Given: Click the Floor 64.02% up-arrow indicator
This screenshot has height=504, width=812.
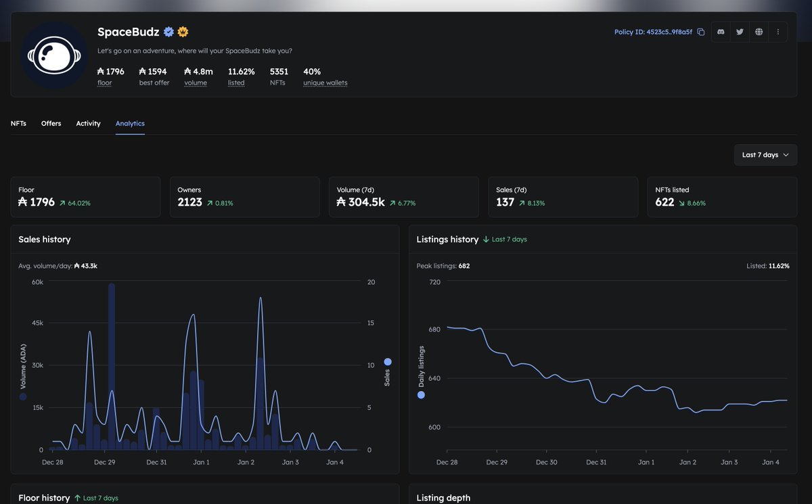Looking at the screenshot, I should point(74,203).
